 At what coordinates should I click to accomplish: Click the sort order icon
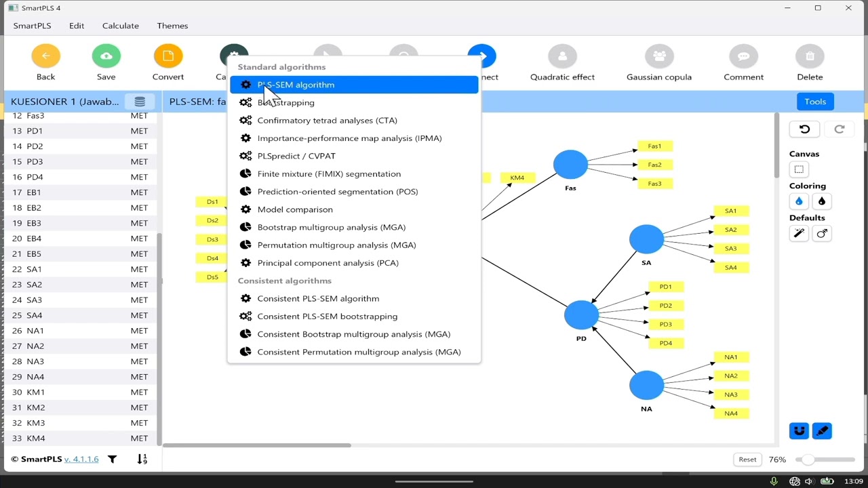coord(142,460)
